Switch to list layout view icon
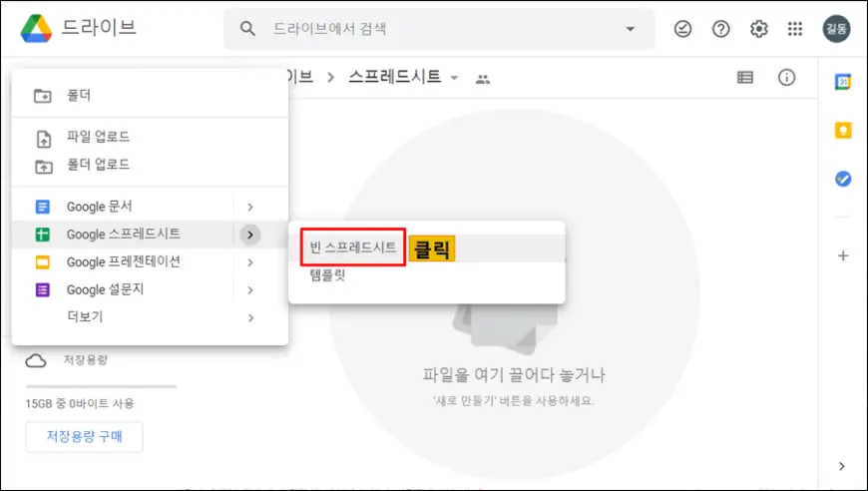 745,78
